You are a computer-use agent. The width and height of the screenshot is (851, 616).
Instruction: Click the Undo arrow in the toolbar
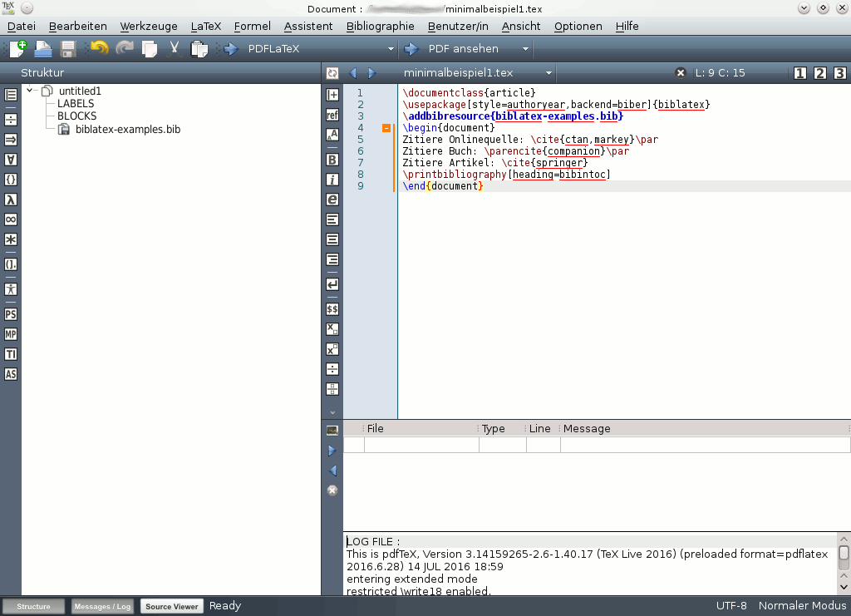point(99,49)
